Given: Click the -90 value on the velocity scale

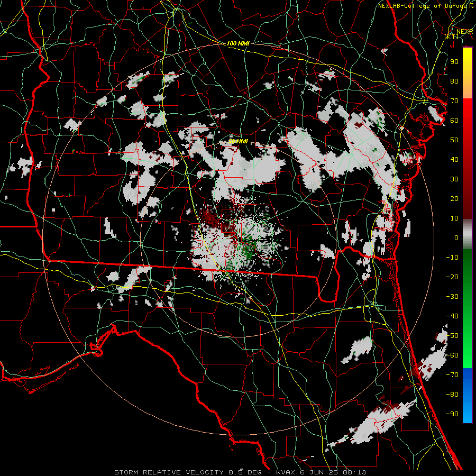Looking at the screenshot, I should point(452,414).
